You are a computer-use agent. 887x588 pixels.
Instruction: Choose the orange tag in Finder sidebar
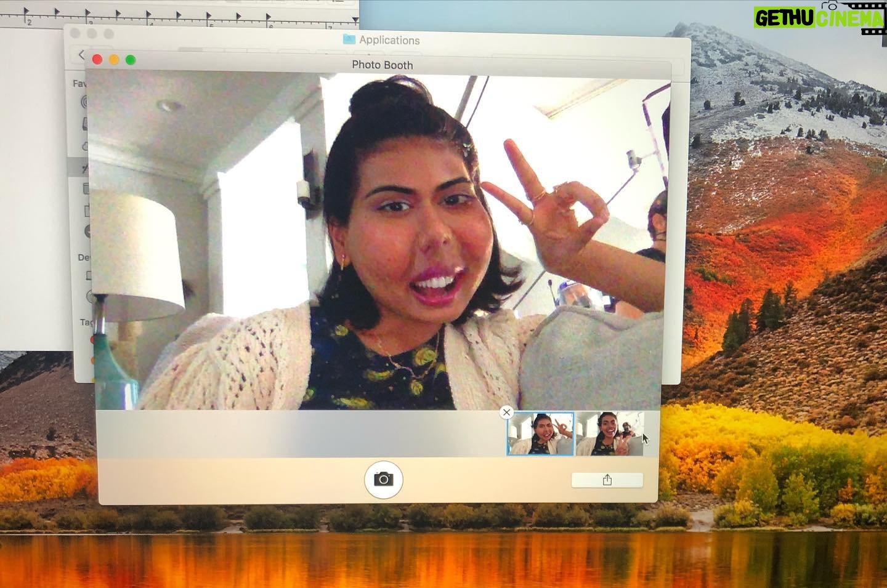click(x=92, y=360)
